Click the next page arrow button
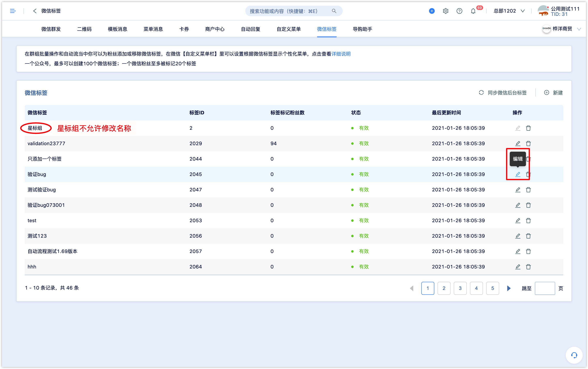The height and width of the screenshot is (369, 588). [x=509, y=288]
